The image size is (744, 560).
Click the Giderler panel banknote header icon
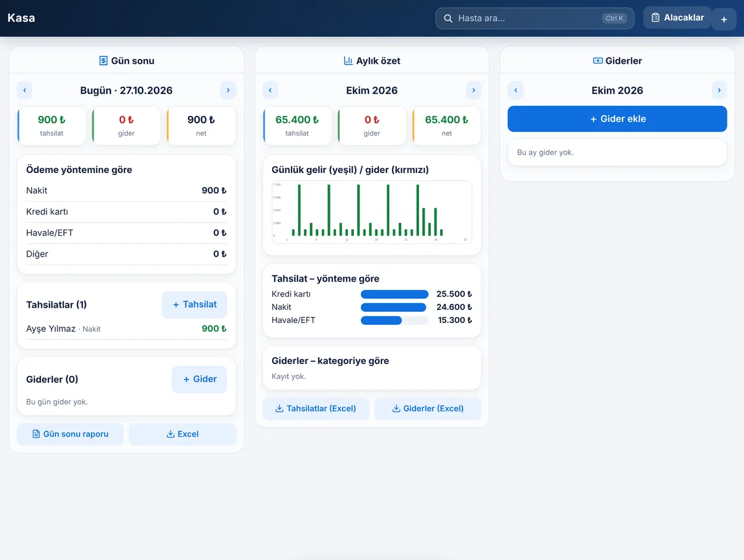[598, 61]
